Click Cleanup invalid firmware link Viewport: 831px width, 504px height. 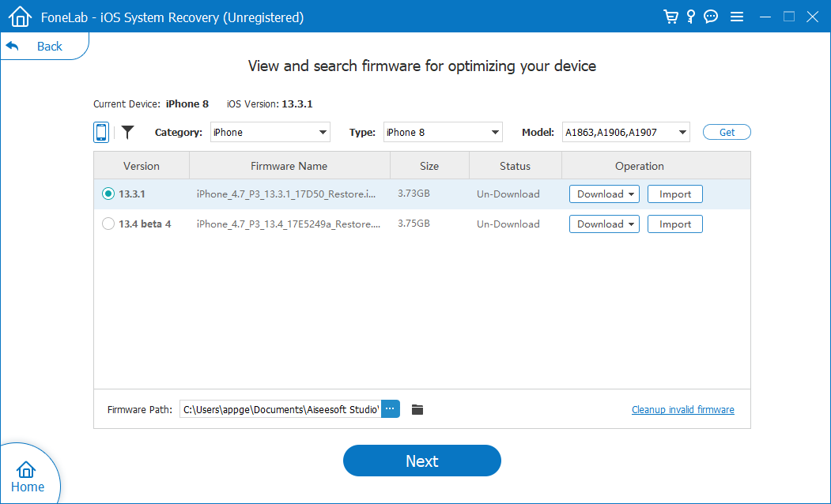pyautogui.click(x=682, y=410)
